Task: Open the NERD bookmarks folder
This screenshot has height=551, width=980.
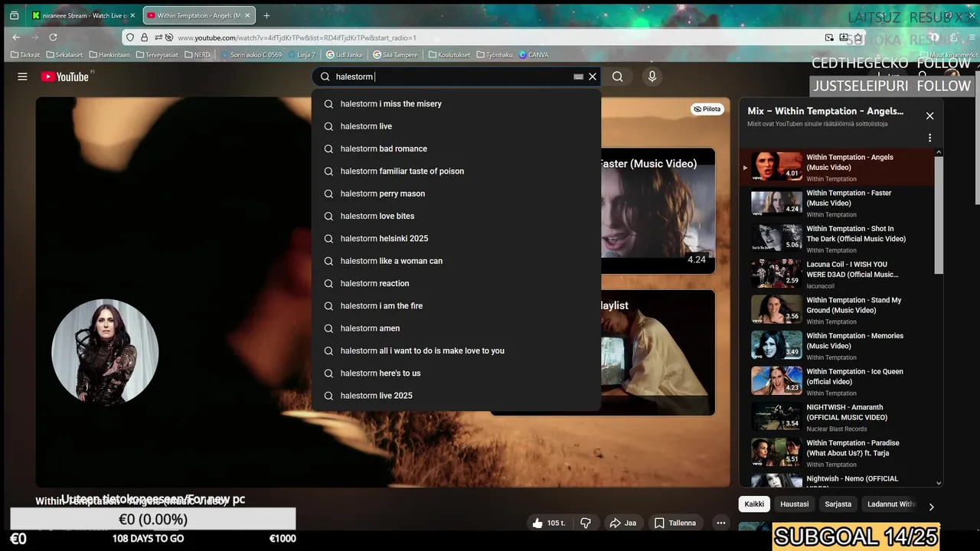Action: (196, 55)
